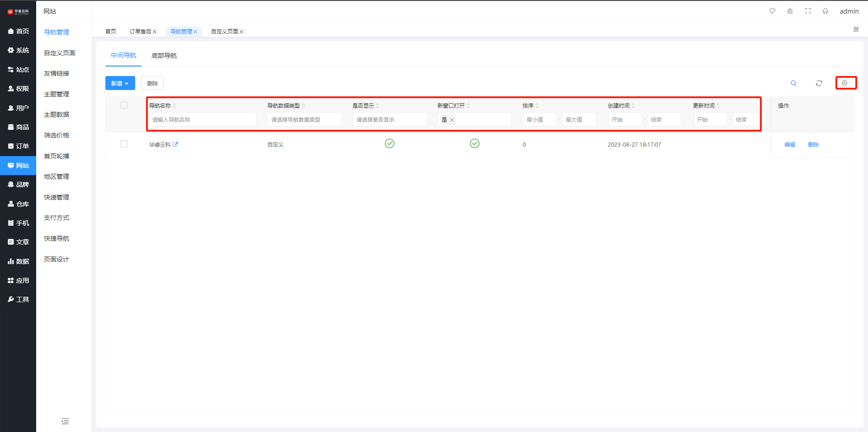Expand the 新增 dropdown button
Viewport: 868px width, 432px height.
(x=120, y=83)
